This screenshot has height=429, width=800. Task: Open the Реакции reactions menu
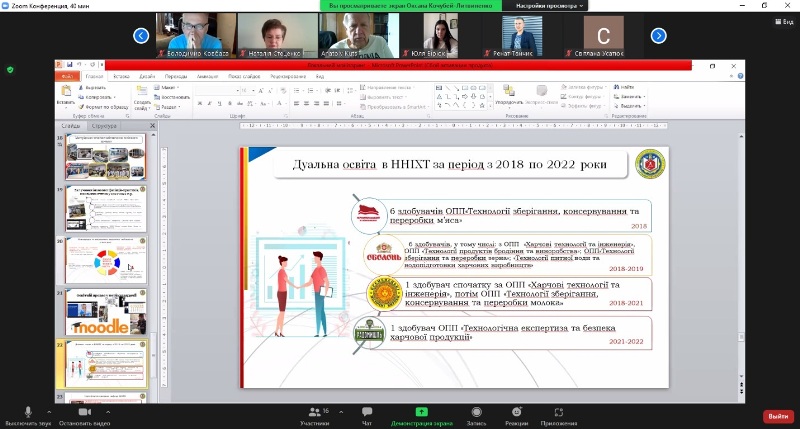516,412
